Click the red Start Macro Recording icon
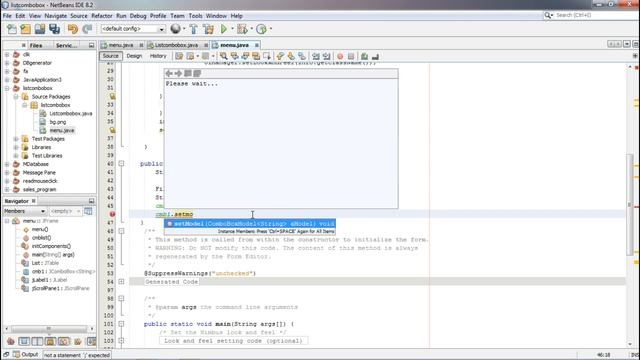The height and width of the screenshot is (360, 640). 340,56
